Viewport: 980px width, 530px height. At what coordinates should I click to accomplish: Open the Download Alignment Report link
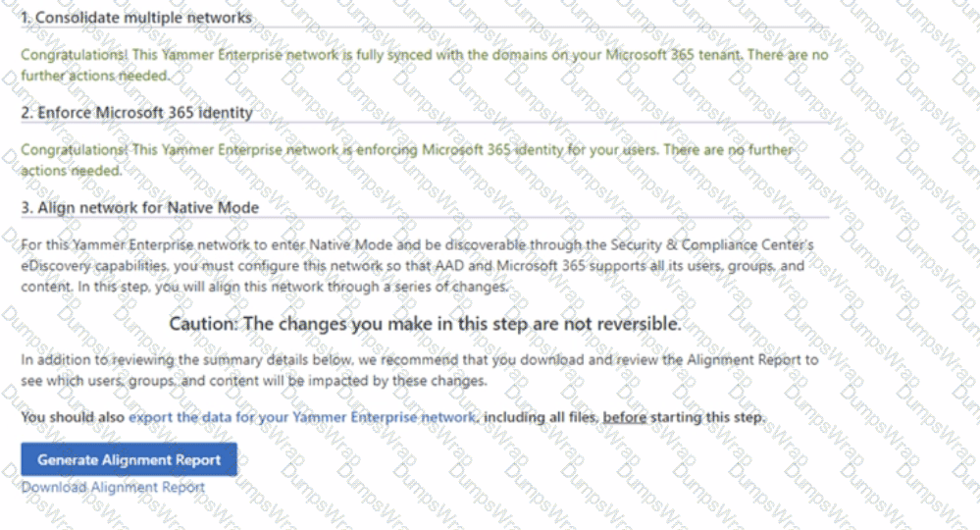click(x=113, y=487)
